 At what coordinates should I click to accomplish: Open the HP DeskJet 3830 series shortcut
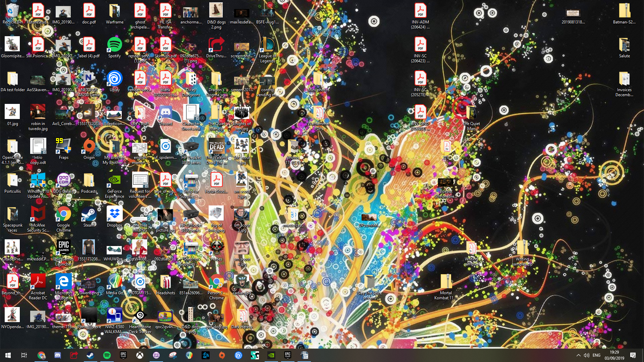point(191,152)
